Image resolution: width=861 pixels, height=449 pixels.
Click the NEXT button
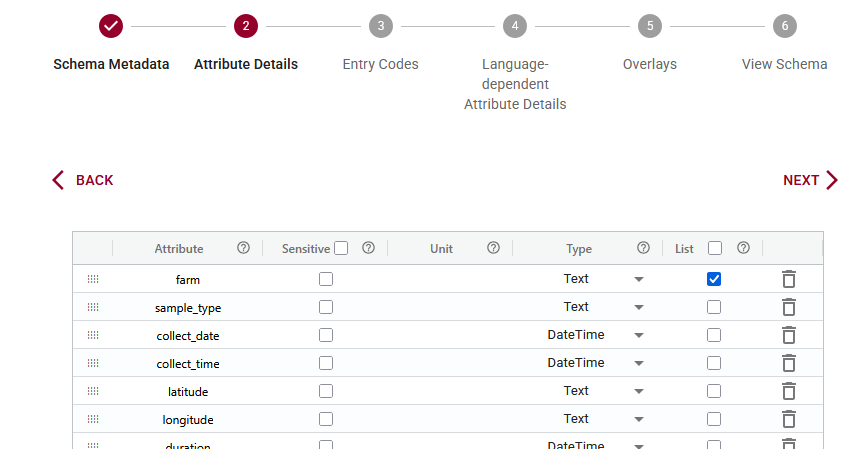(810, 180)
